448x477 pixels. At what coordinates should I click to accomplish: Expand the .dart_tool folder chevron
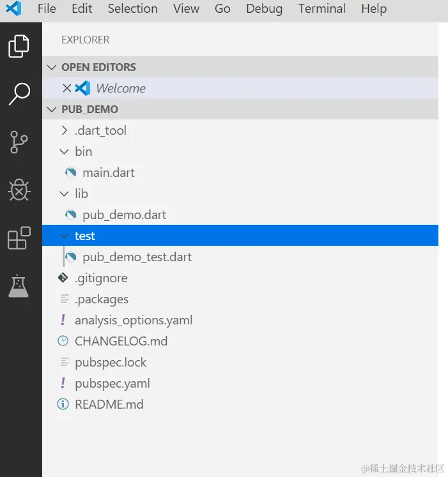64,130
